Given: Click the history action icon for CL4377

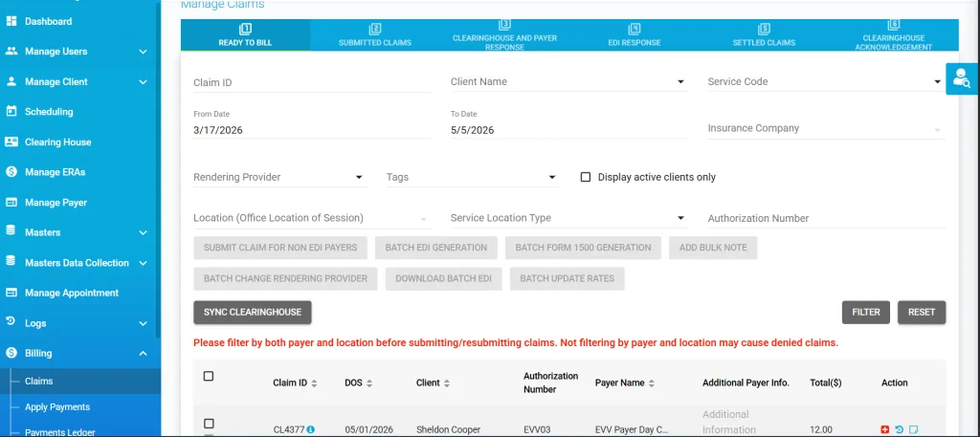Looking at the screenshot, I should (899, 429).
